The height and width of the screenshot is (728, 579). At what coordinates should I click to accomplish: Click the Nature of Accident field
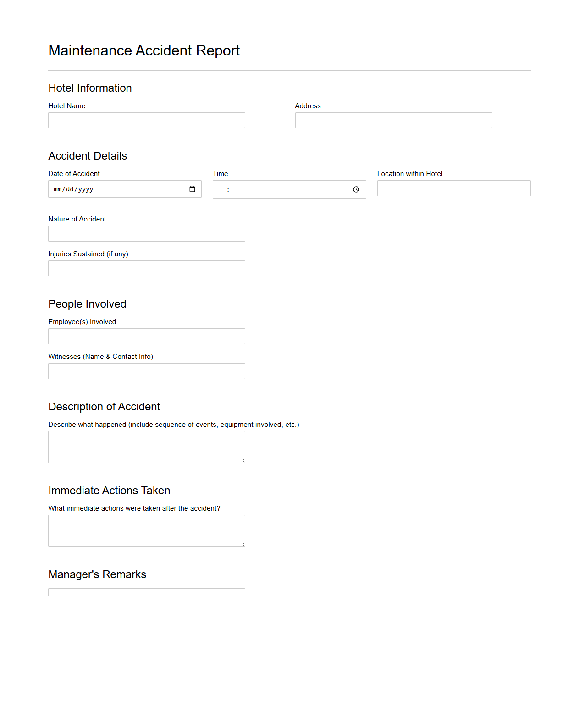146,233
